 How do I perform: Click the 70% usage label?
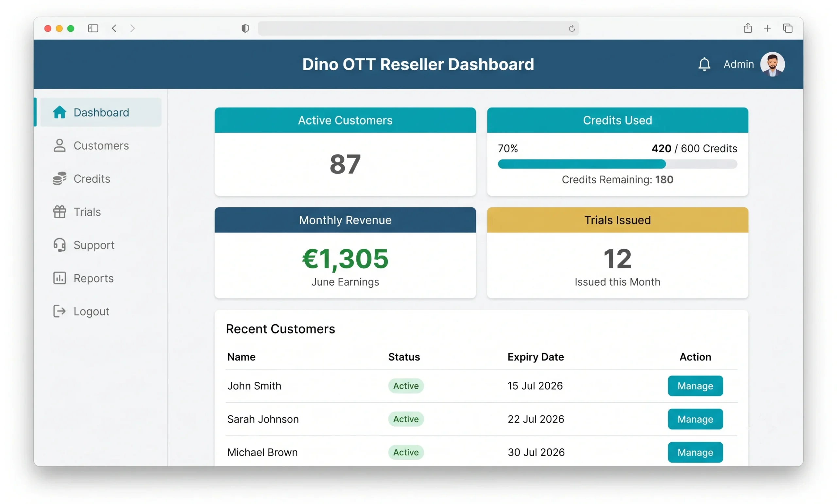[x=508, y=148]
